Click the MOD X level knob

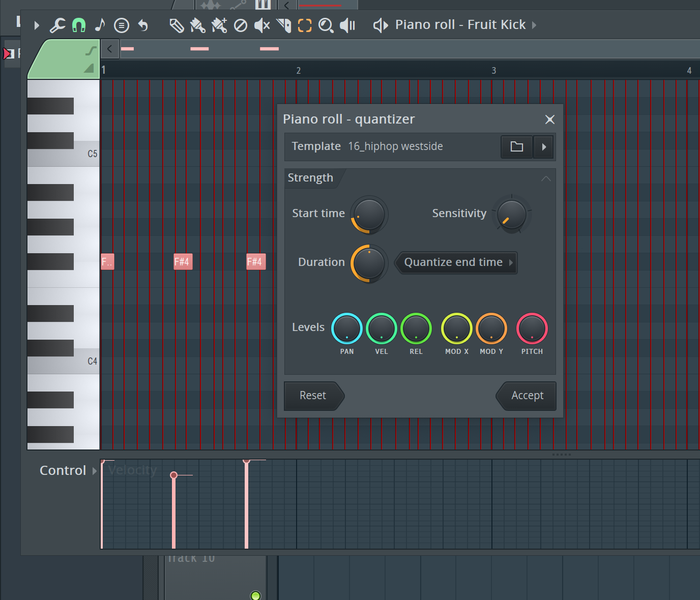coord(457,328)
